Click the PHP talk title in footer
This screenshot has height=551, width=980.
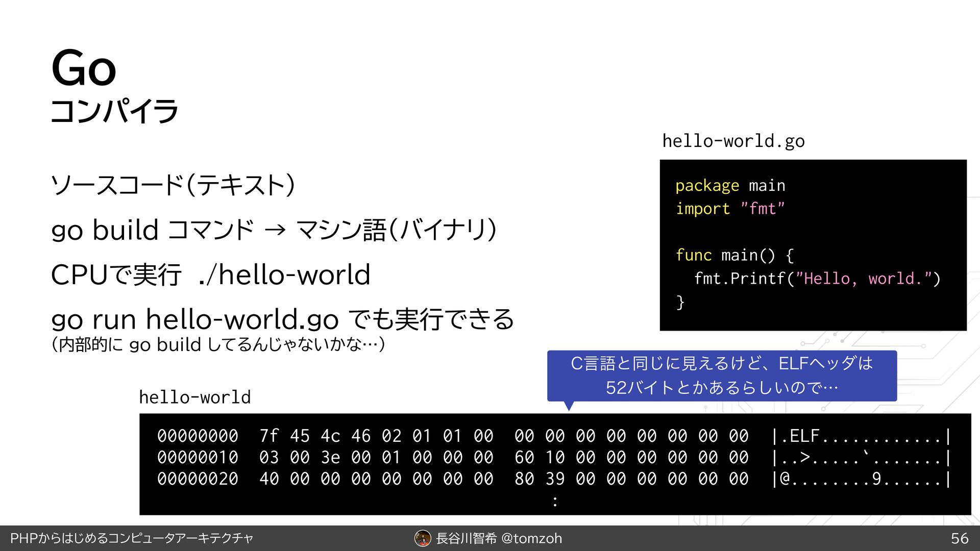pyautogui.click(x=132, y=538)
